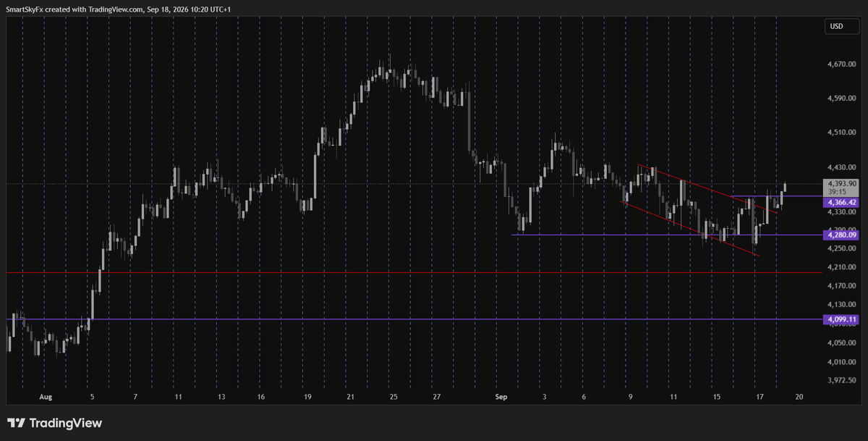Screen dimensions: 868x441
Task: Click date 6 on the time axis
Action: (x=583, y=398)
